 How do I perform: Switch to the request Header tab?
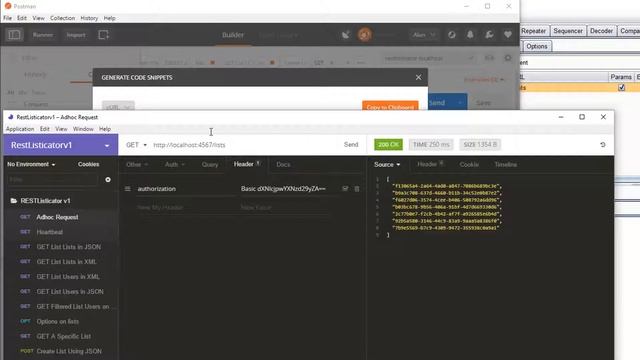[247, 164]
